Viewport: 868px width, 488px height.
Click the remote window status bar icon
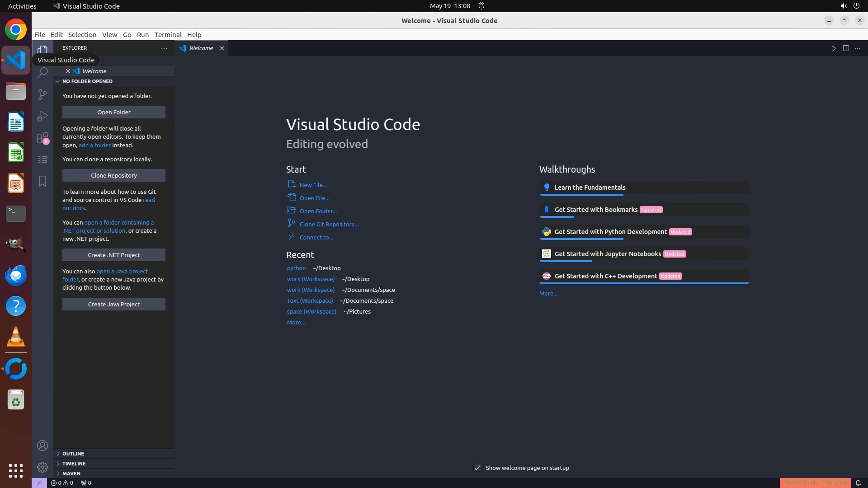click(x=39, y=483)
